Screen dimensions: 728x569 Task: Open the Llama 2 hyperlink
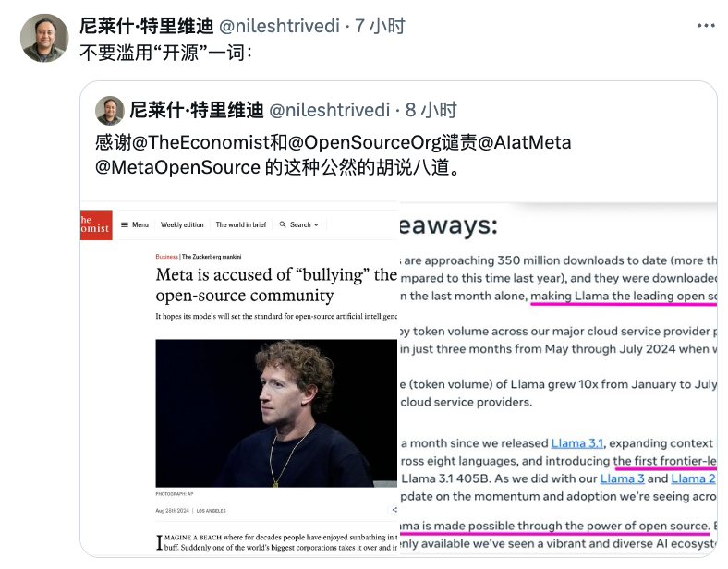693,478
